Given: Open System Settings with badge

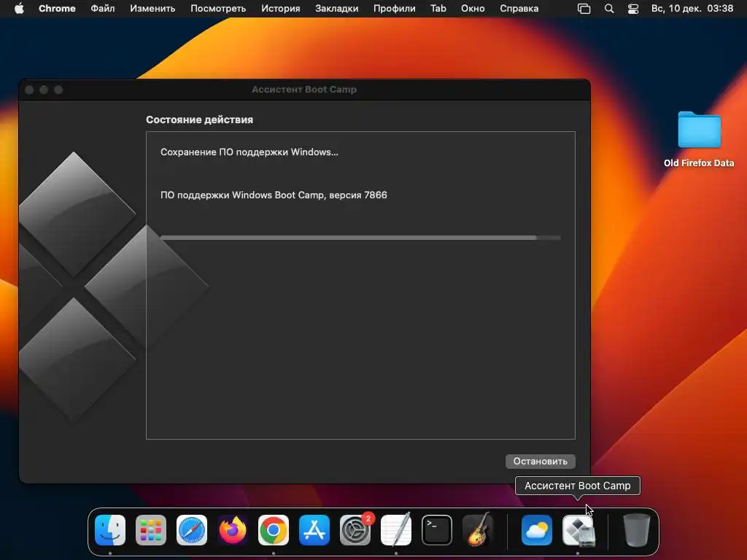Looking at the screenshot, I should click(355, 530).
